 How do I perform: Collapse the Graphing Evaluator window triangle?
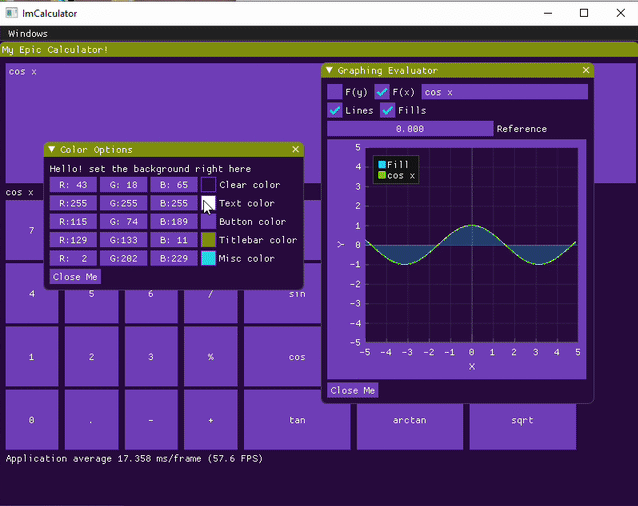pyautogui.click(x=330, y=70)
